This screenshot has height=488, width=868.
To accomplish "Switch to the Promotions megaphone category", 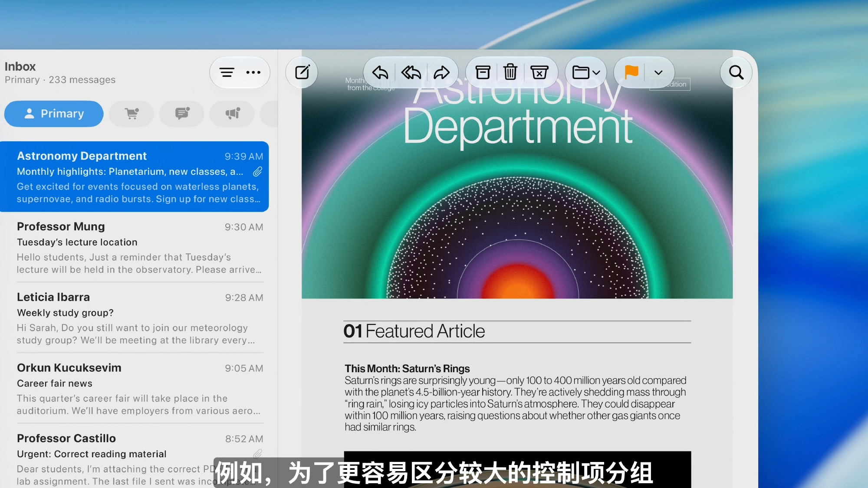I will click(232, 114).
